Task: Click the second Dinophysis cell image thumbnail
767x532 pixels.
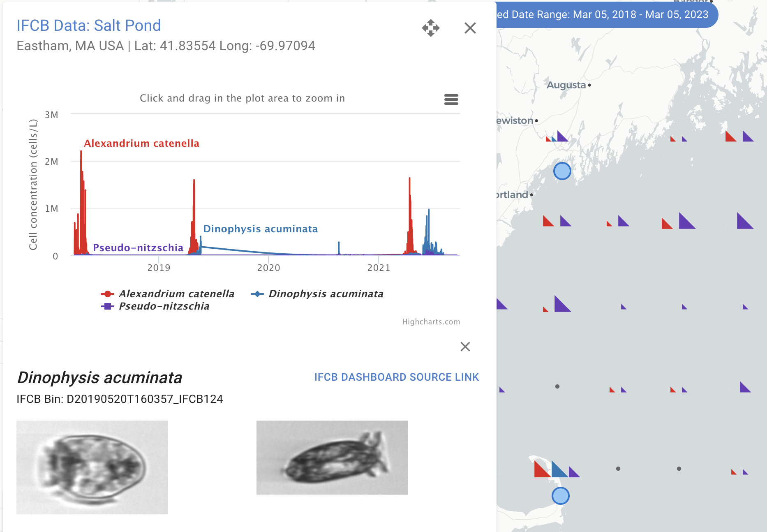Action: click(x=332, y=457)
